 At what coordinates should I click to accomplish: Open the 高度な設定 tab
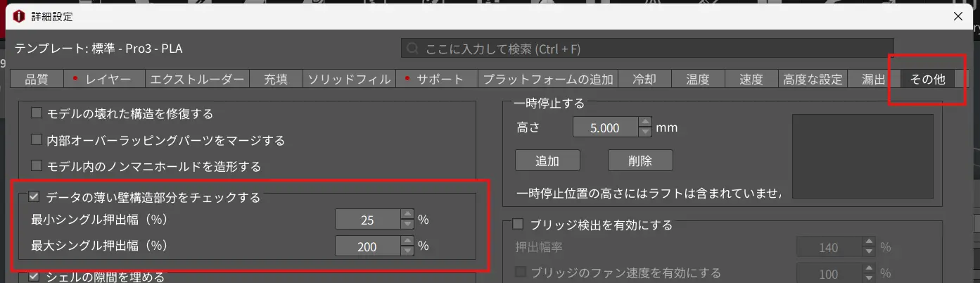pyautogui.click(x=813, y=80)
